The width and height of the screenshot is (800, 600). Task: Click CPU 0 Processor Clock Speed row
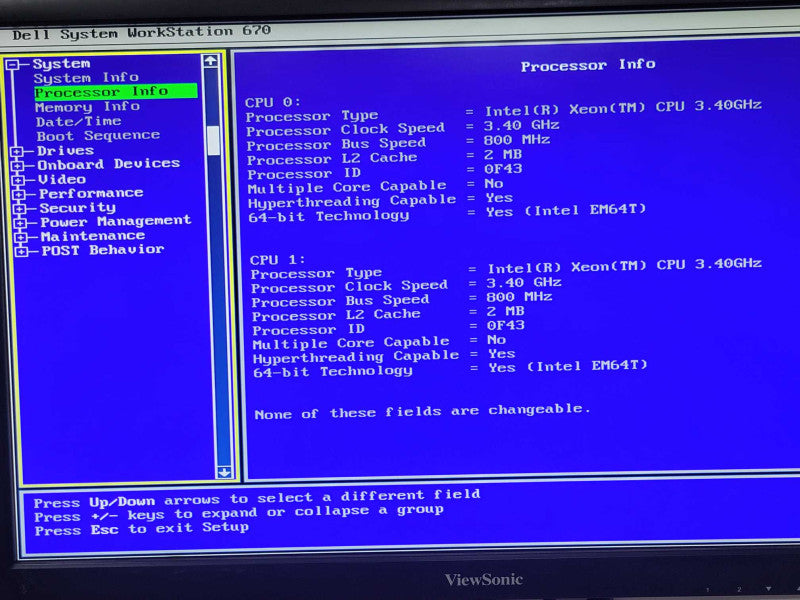point(403,127)
